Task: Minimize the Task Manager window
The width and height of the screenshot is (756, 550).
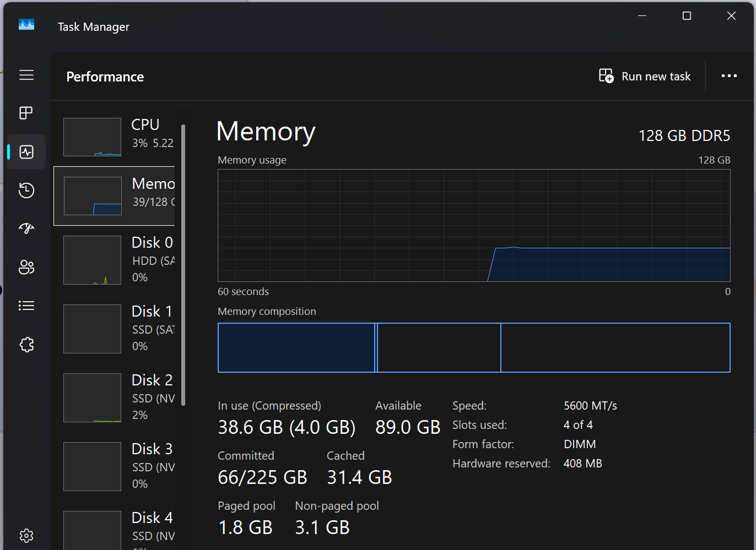Action: tap(642, 16)
